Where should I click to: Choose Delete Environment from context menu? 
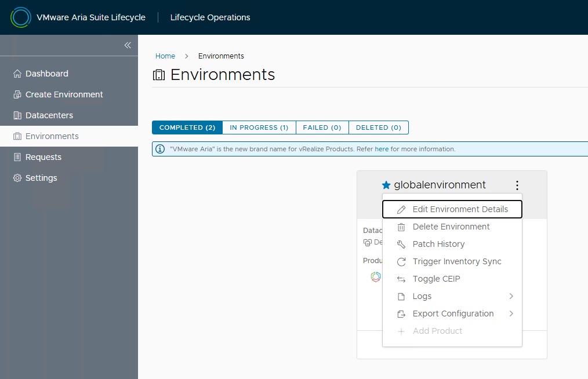click(x=451, y=227)
